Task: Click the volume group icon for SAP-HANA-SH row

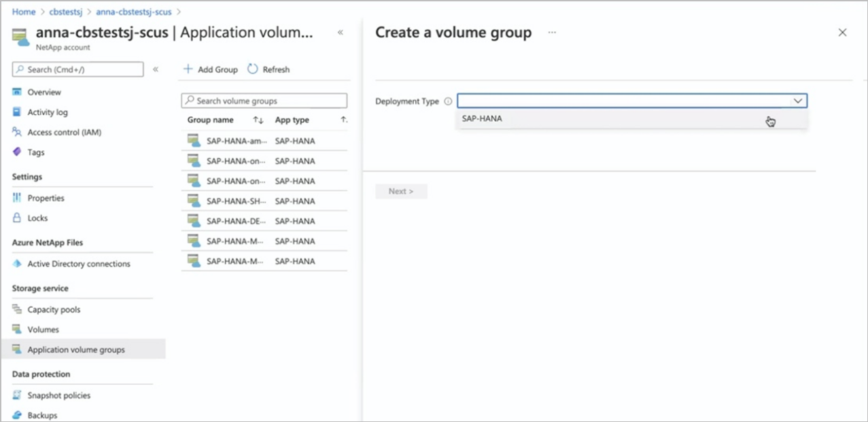Action: 194,201
